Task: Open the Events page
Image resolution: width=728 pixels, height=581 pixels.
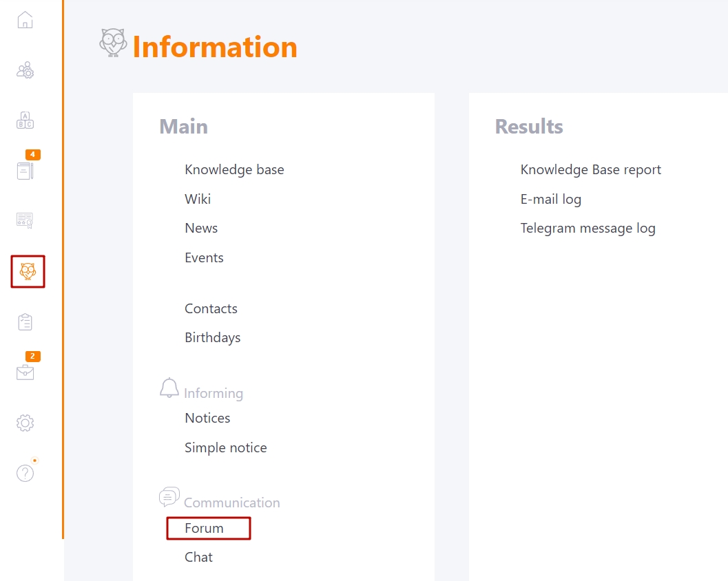Action: coord(204,257)
